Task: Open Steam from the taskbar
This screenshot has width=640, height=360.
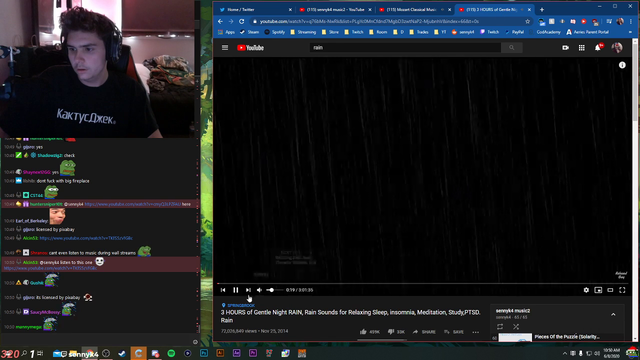Action: coord(122,353)
